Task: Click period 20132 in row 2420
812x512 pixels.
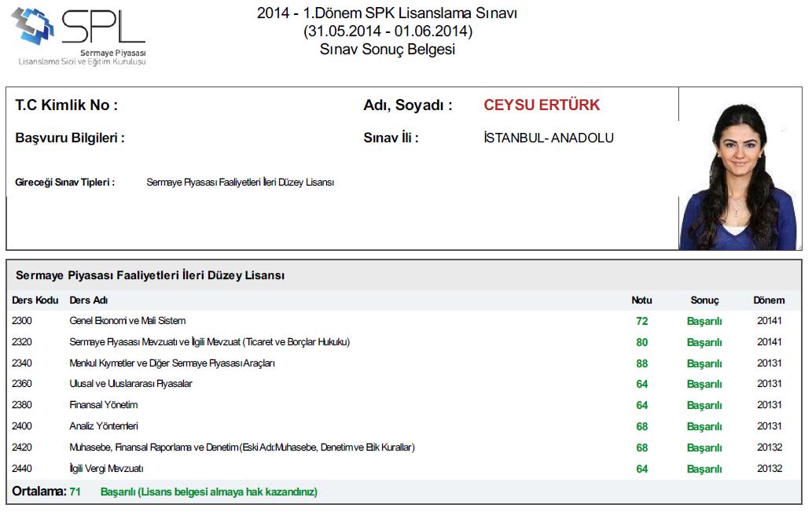Action: [769, 448]
